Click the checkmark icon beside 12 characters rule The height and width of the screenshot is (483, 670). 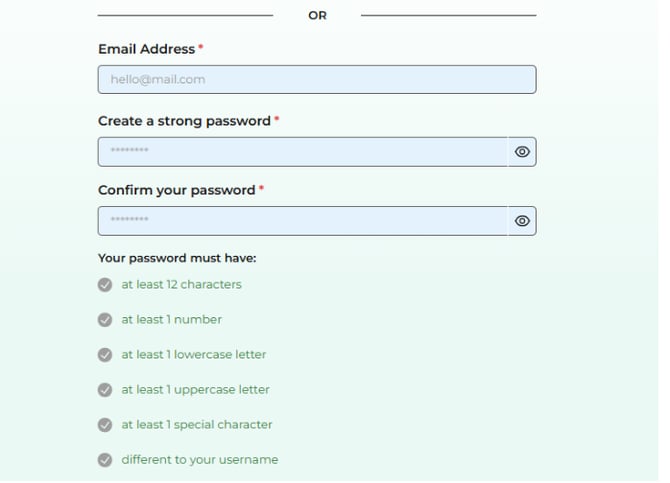(x=105, y=285)
